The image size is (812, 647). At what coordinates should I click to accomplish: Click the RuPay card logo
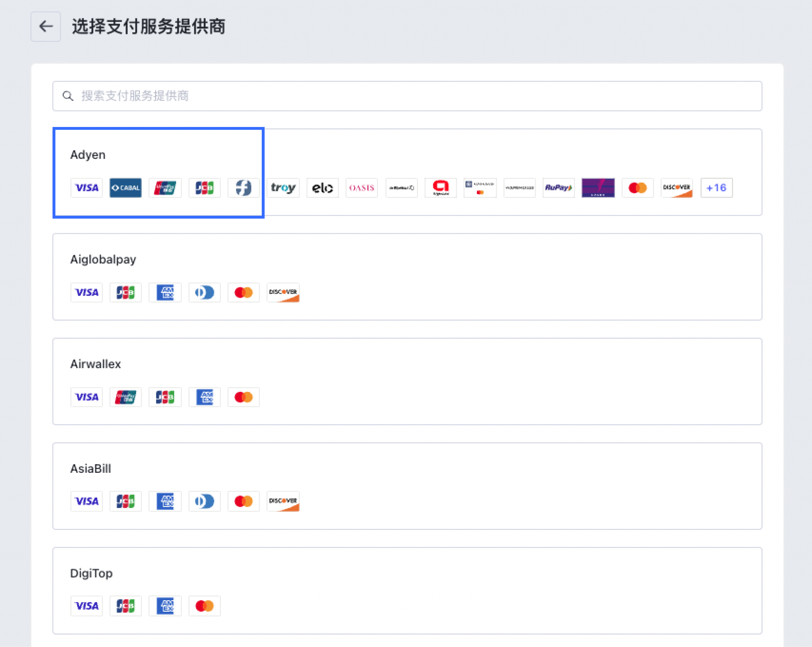(x=559, y=188)
